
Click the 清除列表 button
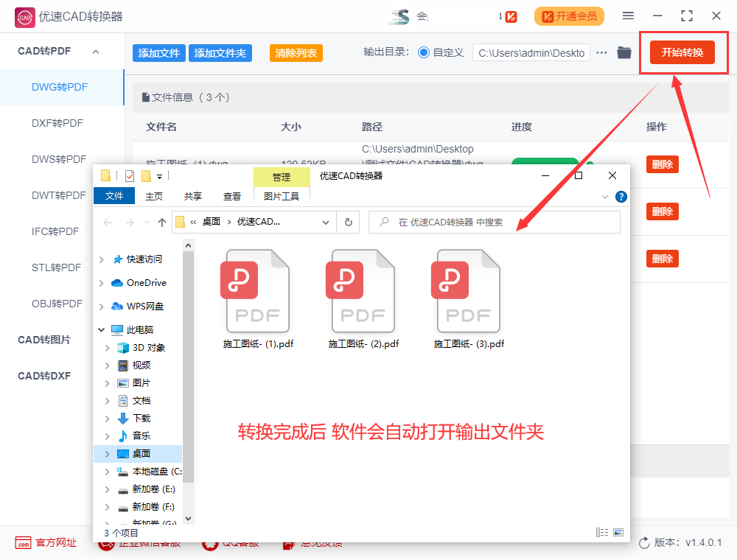tap(296, 53)
